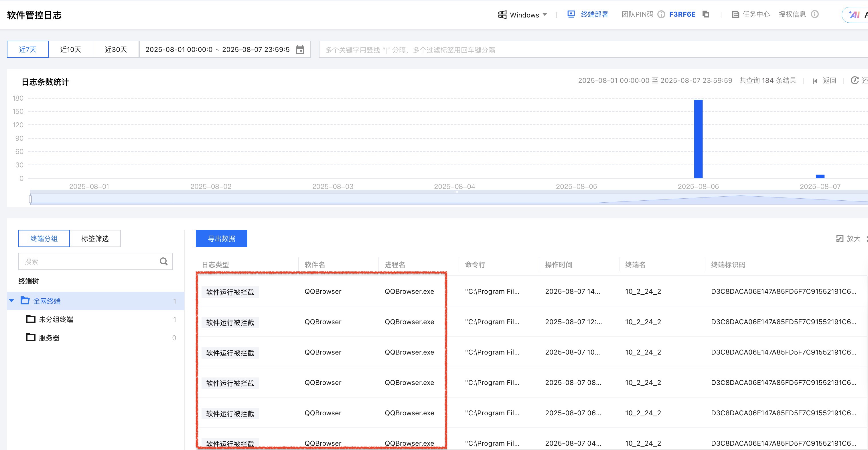Screen dimensions: 868x450
Task: Click the 导出数据 export button
Action: tap(221, 238)
